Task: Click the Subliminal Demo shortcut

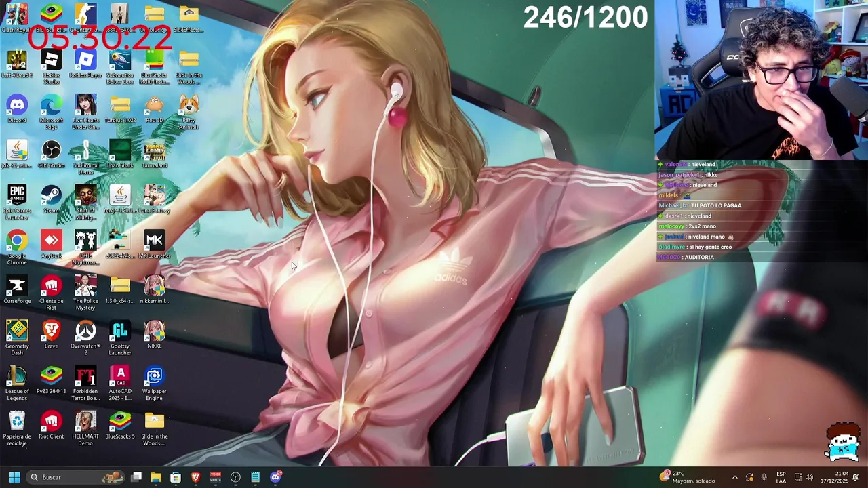Action: click(x=85, y=157)
